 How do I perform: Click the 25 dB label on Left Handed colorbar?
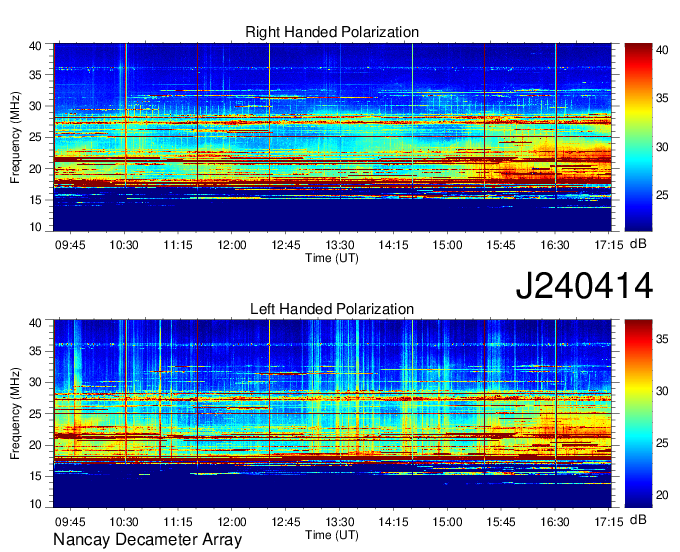coord(662,443)
